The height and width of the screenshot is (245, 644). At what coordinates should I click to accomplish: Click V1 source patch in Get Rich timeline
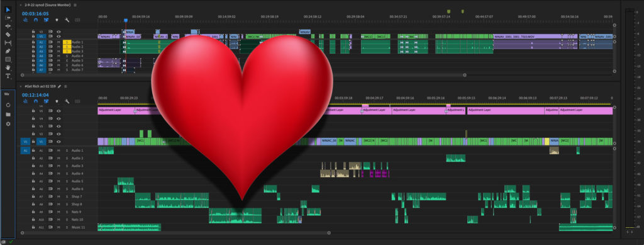click(25, 142)
